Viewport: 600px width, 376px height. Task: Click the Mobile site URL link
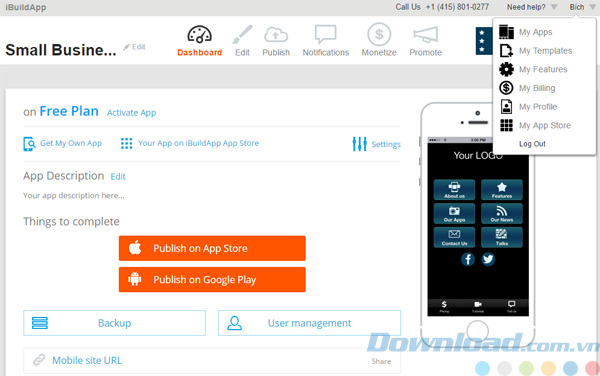coord(87,360)
